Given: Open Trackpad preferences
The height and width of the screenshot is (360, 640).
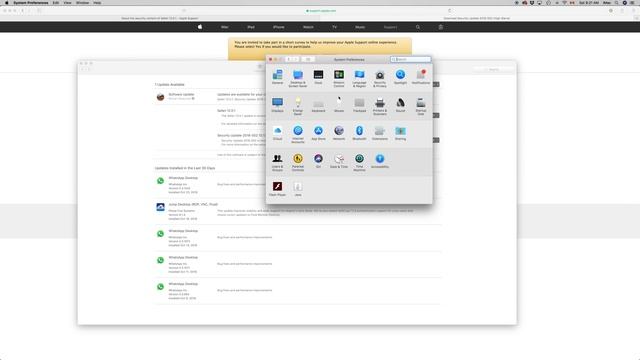Looking at the screenshot, I should (359, 105).
